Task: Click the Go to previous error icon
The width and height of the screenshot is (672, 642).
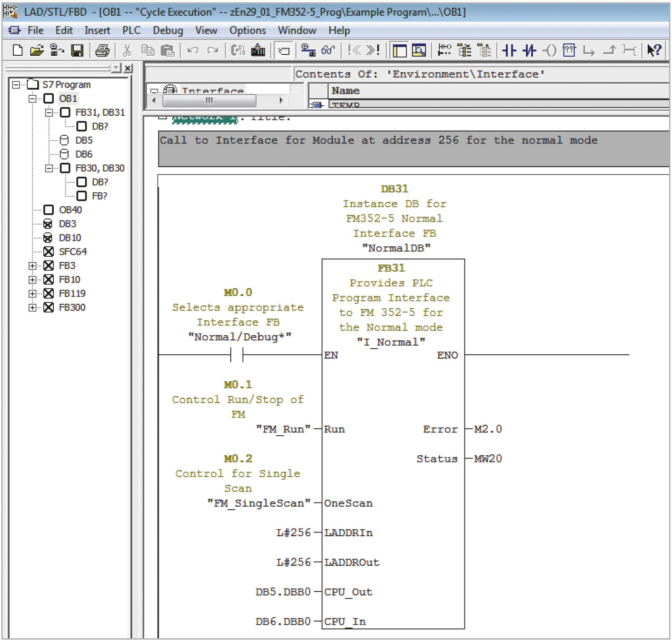Action: [x=354, y=50]
